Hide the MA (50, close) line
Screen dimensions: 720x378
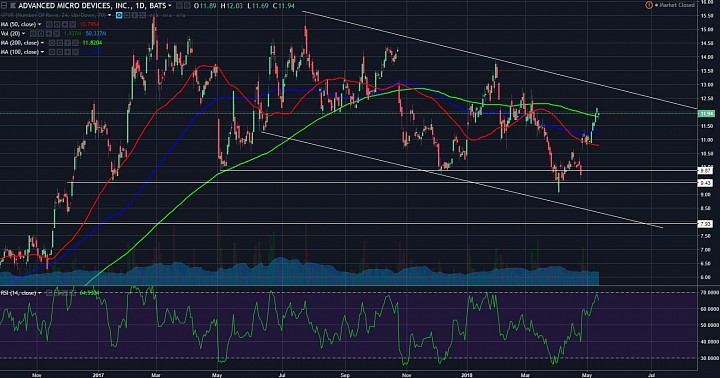click(49, 24)
